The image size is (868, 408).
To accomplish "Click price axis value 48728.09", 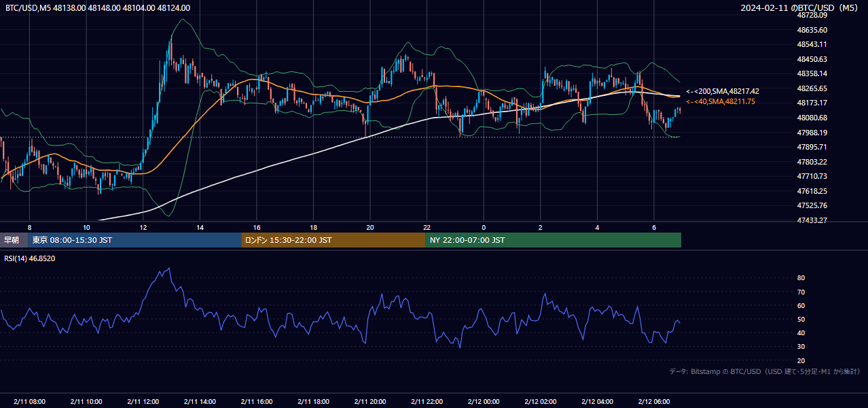I will coord(812,15).
